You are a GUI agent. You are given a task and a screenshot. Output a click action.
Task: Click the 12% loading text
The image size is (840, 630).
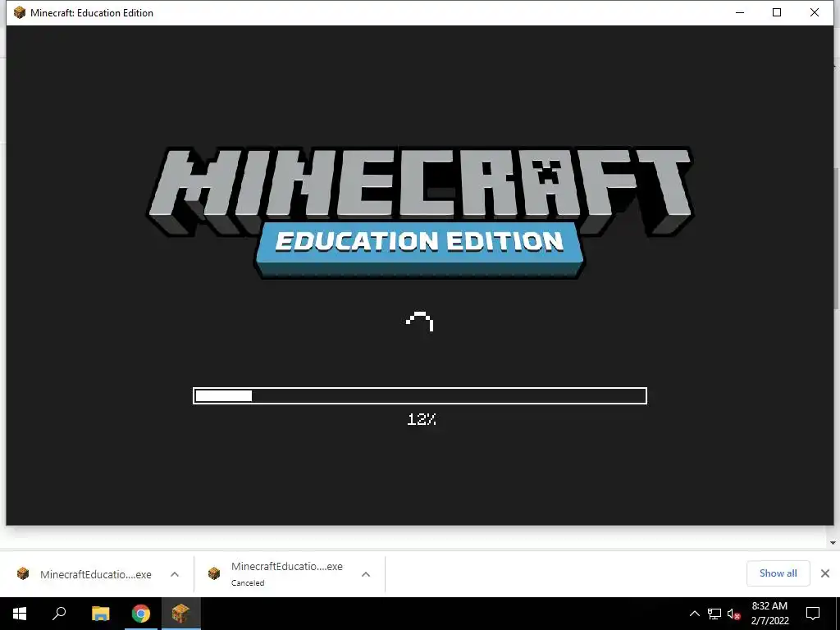click(422, 419)
